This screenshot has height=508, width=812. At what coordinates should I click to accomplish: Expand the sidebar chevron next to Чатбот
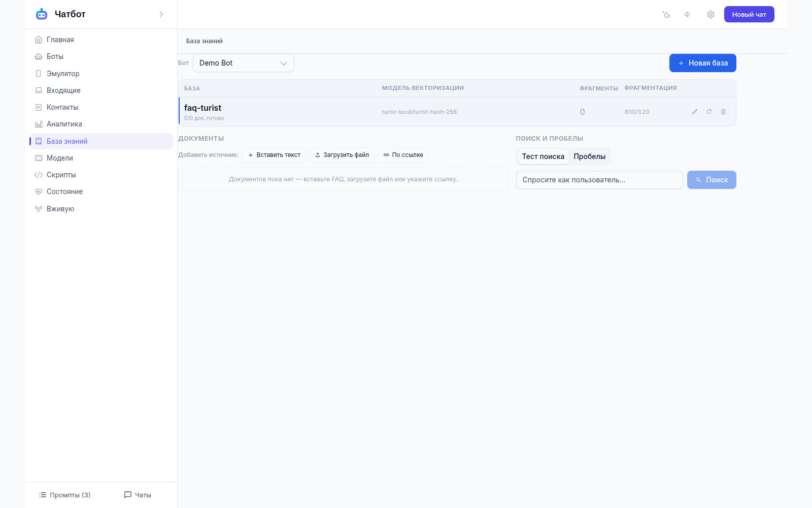tap(161, 14)
